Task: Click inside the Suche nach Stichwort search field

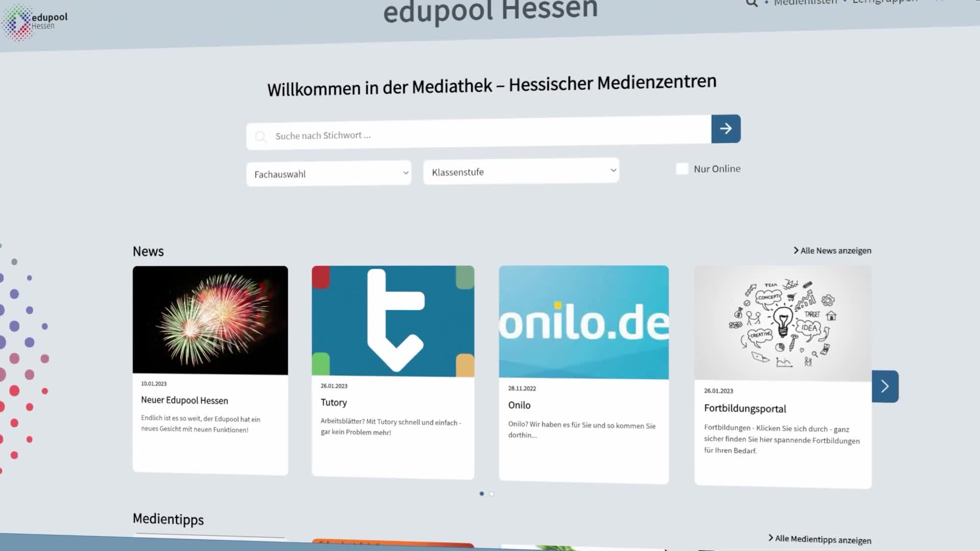Action: 459,134
